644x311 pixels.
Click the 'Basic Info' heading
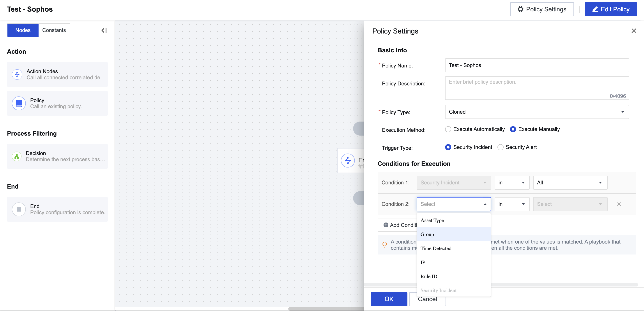392,50
